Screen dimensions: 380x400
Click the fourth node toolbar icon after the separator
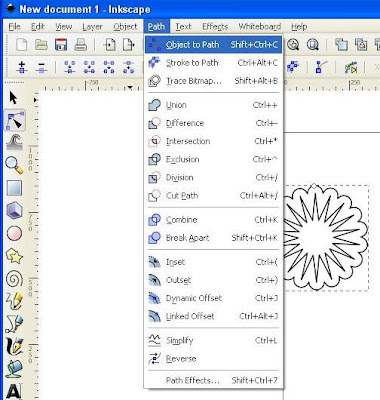[129, 67]
